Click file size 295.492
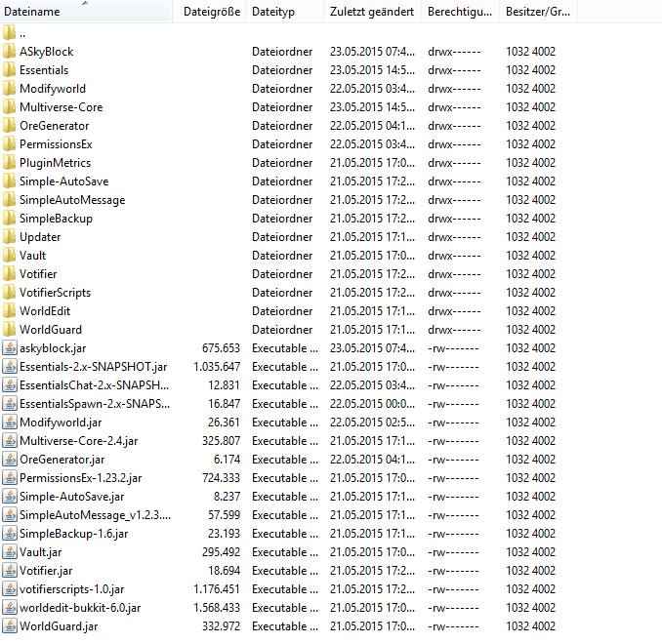The width and height of the screenshot is (662, 644). pos(221,552)
